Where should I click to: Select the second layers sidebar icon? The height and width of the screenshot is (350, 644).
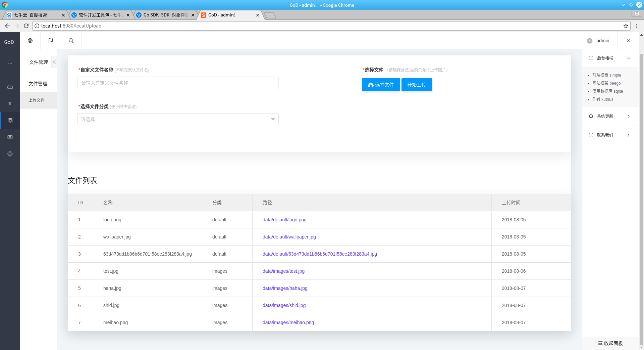[x=10, y=137]
